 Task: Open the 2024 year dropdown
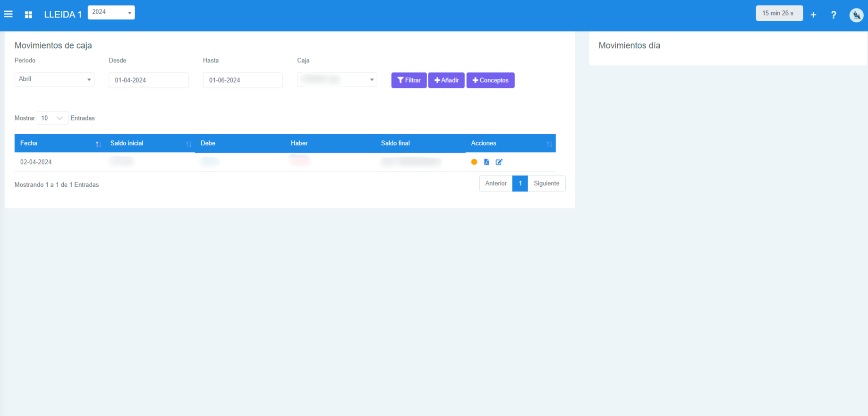pos(111,12)
